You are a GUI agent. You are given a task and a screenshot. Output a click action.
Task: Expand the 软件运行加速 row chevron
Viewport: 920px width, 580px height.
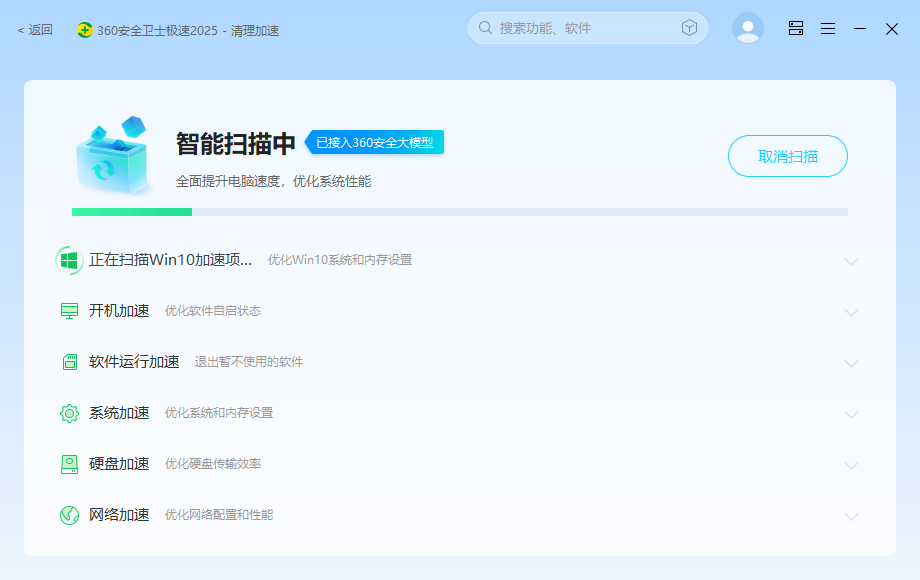click(851, 364)
